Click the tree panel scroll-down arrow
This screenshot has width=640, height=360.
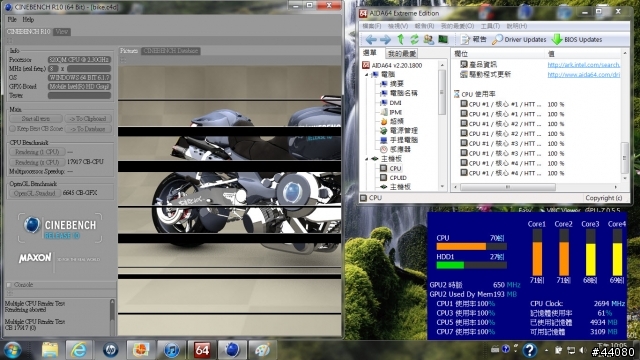click(442, 187)
